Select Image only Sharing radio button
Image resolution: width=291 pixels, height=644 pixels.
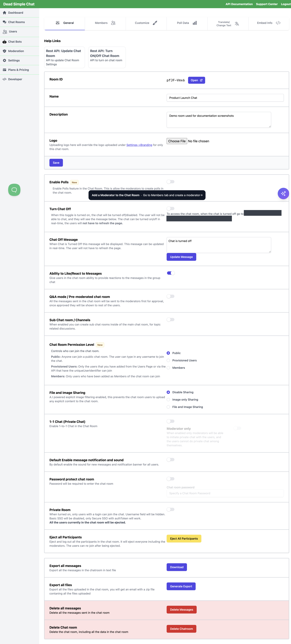point(168,399)
